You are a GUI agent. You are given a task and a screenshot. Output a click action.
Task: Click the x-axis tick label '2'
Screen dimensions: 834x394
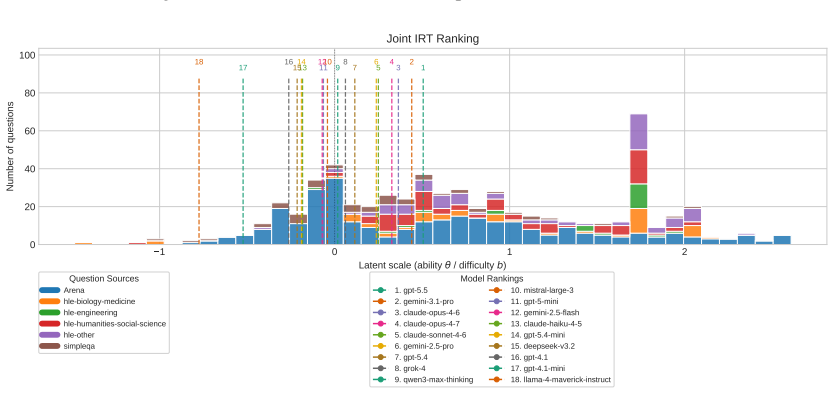tap(685, 252)
